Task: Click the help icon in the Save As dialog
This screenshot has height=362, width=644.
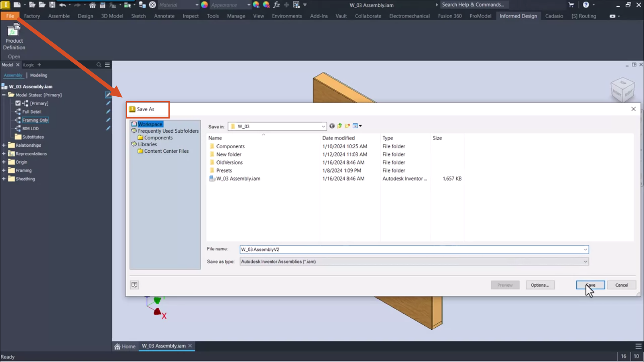Action: [x=135, y=285]
